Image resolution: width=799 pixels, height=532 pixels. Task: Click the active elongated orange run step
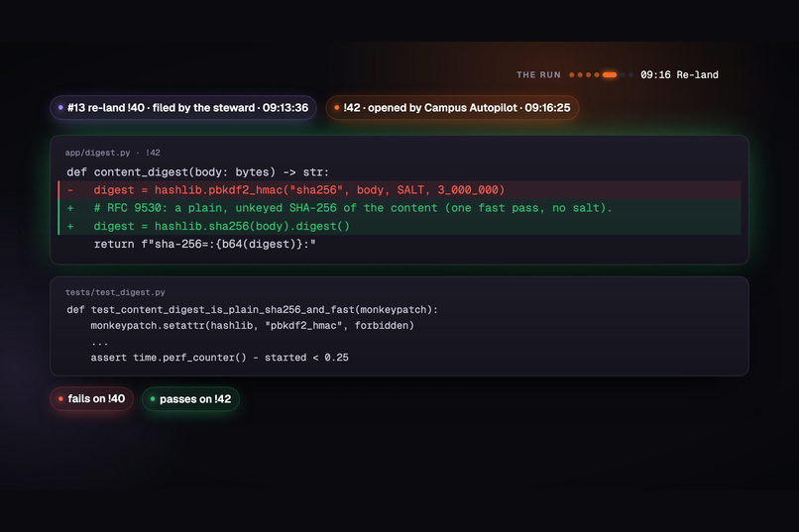coord(610,75)
